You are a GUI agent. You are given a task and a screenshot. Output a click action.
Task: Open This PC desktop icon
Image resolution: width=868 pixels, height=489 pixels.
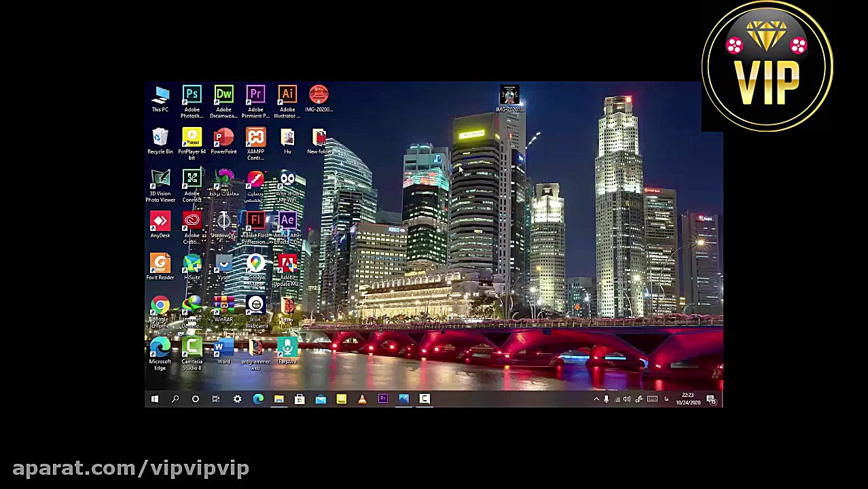(160, 98)
